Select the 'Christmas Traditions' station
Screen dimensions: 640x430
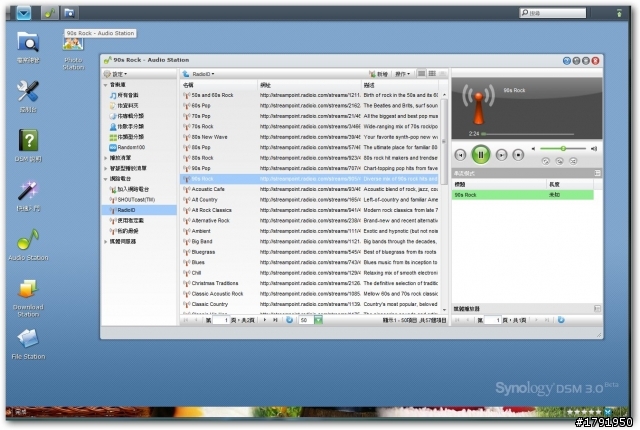click(x=310, y=283)
